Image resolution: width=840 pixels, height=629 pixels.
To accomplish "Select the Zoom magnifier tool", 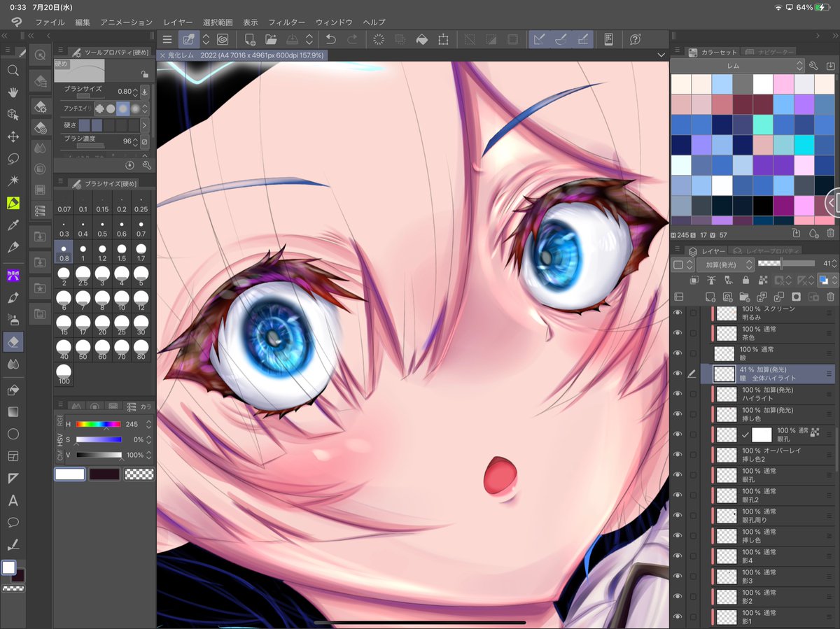I will point(13,70).
